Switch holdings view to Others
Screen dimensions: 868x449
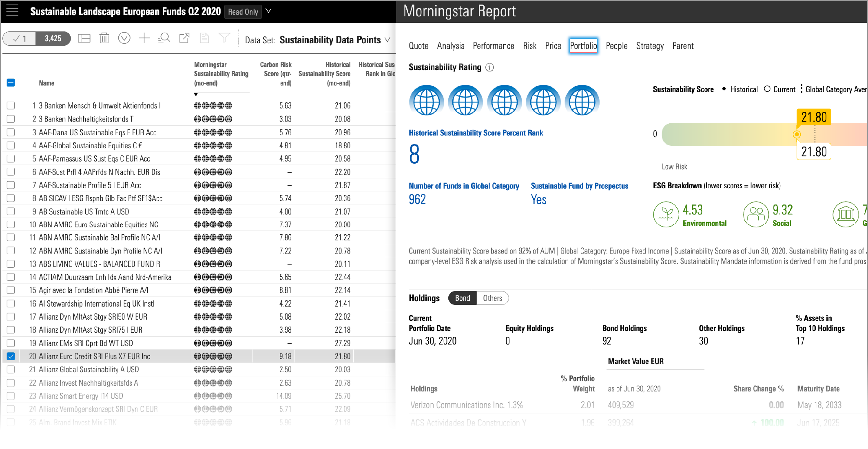(492, 298)
